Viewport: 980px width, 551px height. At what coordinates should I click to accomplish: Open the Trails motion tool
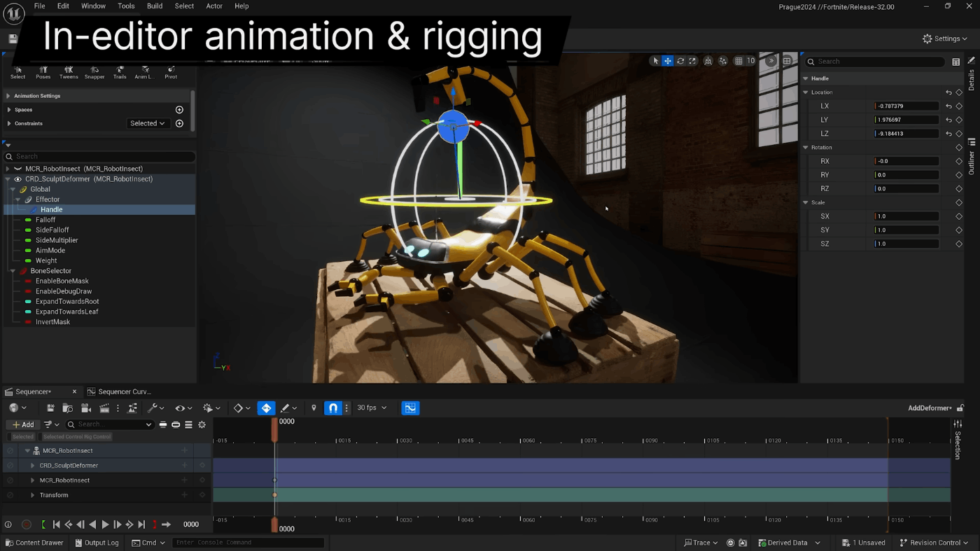(120, 73)
